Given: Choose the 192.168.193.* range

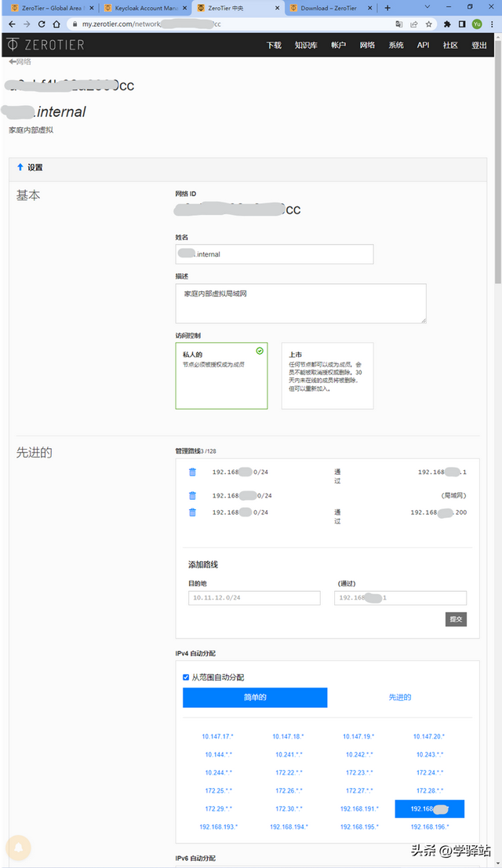Looking at the screenshot, I should point(219,826).
